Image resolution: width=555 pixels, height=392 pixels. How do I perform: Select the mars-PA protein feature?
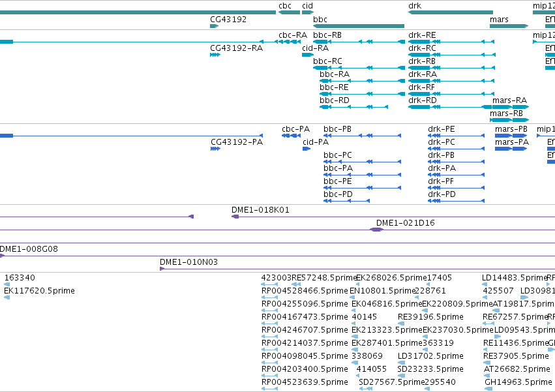511,149
